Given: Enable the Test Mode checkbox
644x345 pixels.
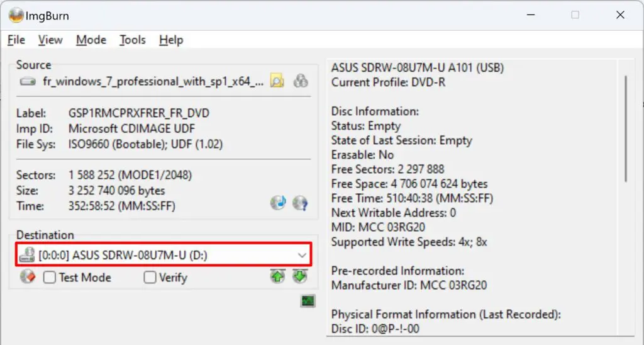Looking at the screenshot, I should (50, 278).
